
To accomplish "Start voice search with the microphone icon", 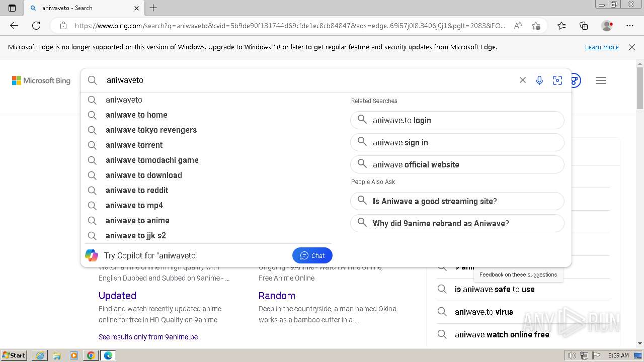I will [x=539, y=80].
